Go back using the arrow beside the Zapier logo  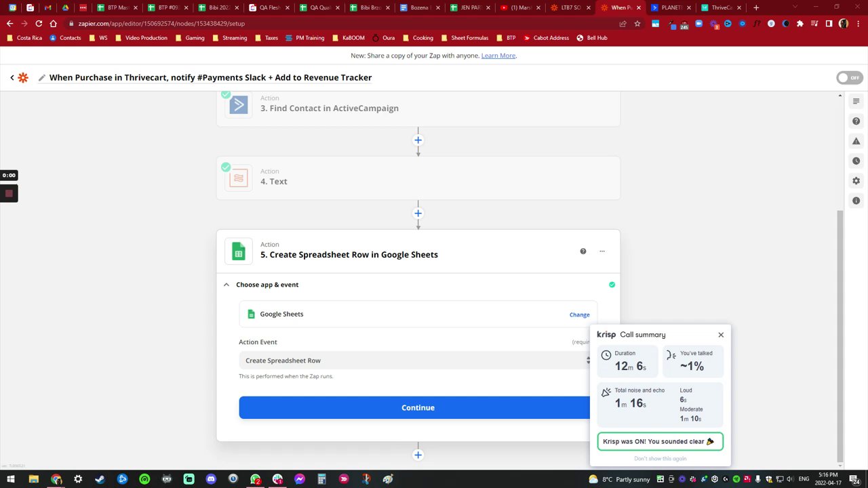point(12,77)
